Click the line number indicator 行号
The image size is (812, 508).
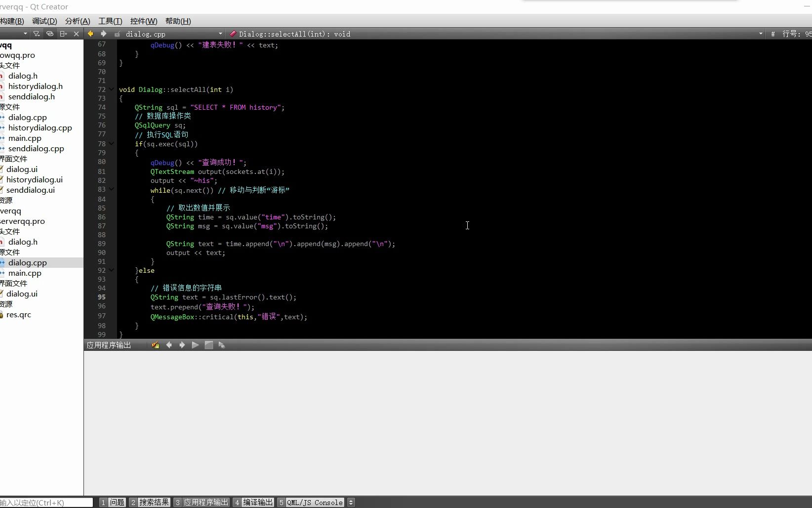[797, 34]
